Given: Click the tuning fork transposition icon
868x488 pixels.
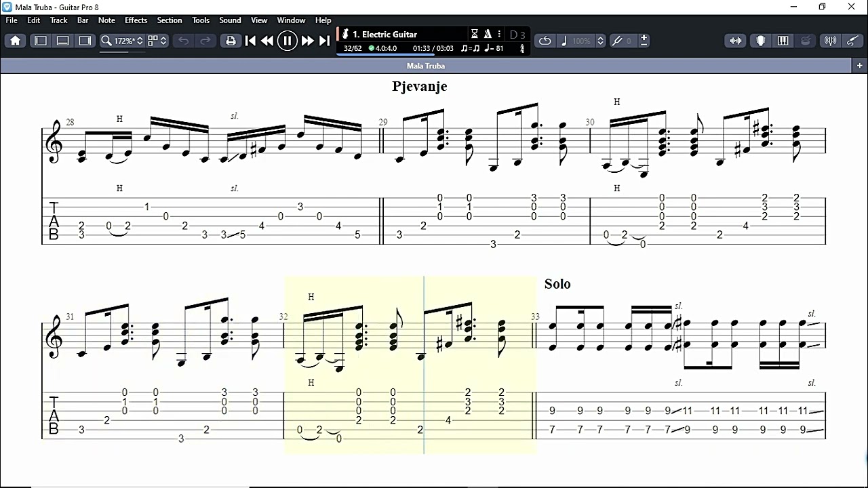Looking at the screenshot, I should (x=617, y=41).
